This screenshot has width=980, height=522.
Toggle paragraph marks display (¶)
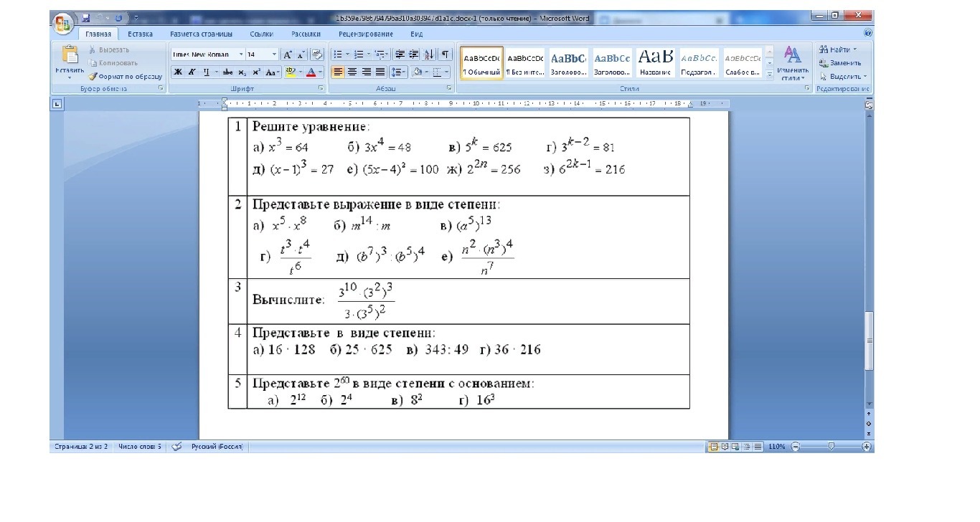(x=446, y=54)
